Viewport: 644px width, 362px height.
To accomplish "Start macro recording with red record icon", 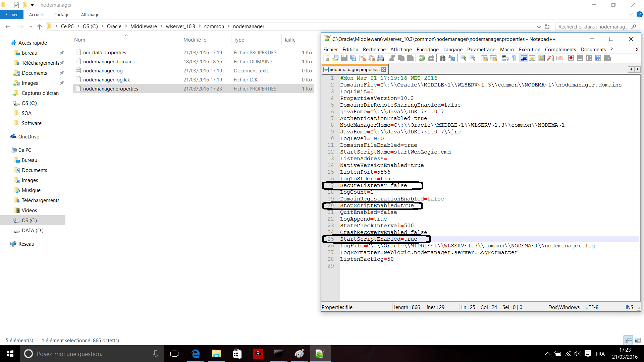I will click(571, 58).
